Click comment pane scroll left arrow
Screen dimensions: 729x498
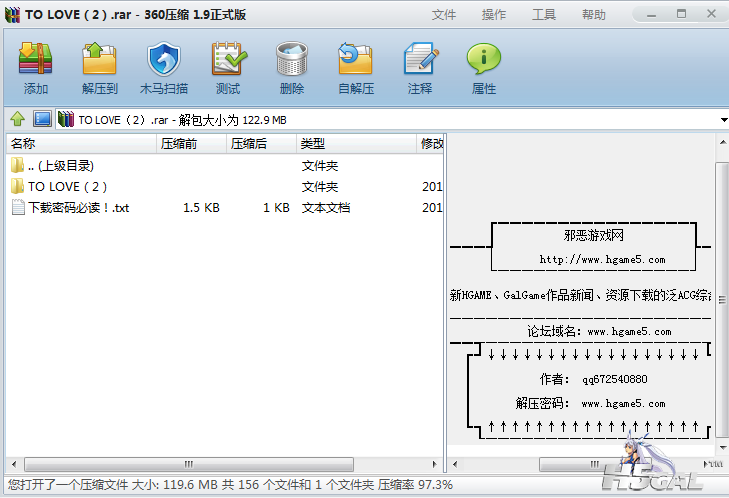pos(455,464)
